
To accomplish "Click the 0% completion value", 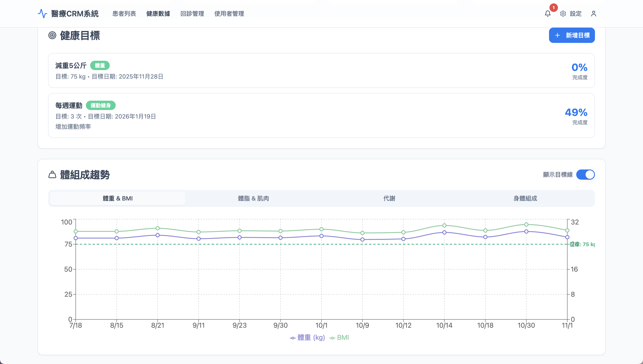I will pos(579,67).
